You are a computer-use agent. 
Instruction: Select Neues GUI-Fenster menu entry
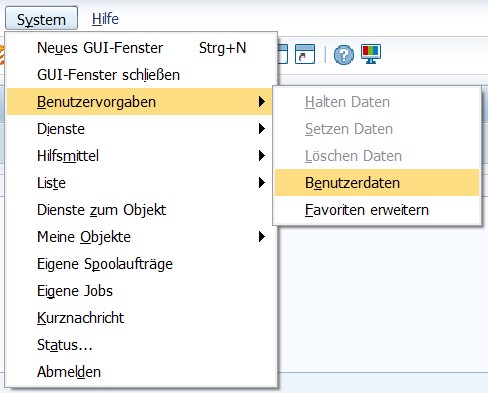[142, 48]
